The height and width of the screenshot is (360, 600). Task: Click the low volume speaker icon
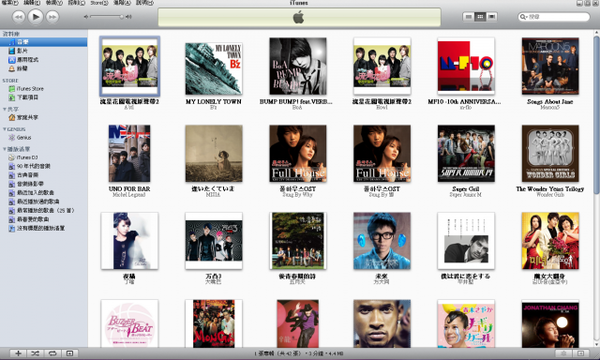tap(86, 16)
